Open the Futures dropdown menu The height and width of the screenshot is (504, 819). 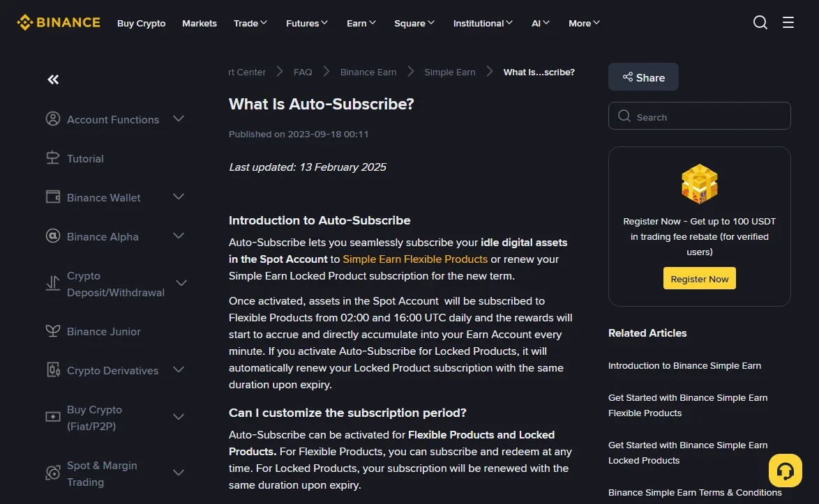(x=307, y=23)
